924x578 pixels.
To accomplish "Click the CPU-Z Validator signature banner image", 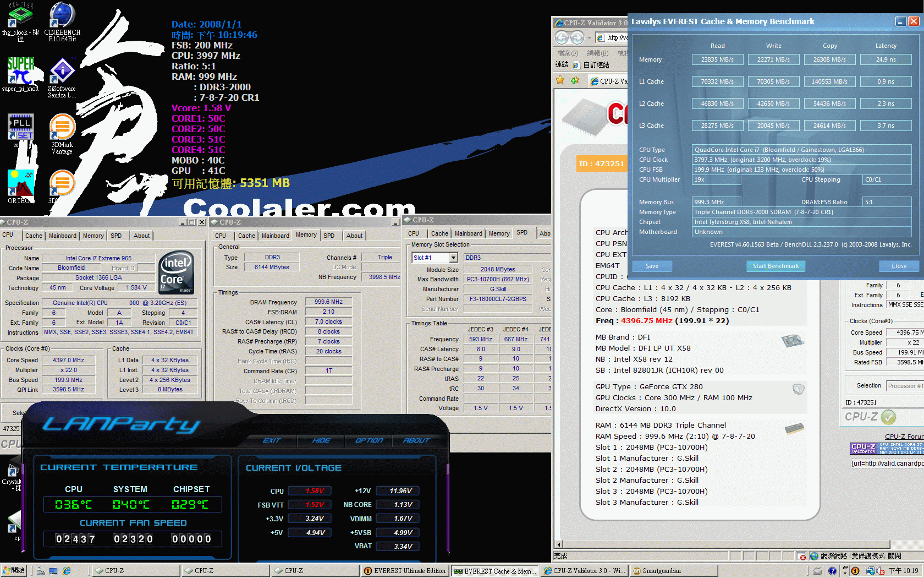I will (x=887, y=449).
